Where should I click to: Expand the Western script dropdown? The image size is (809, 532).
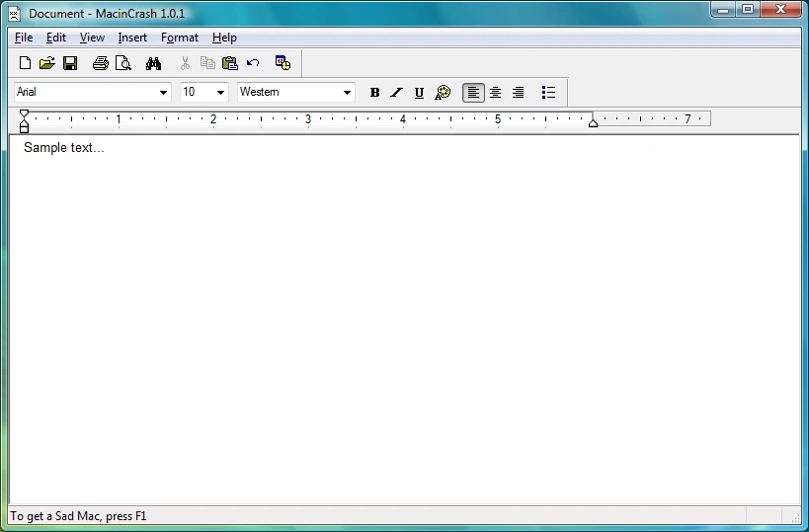[x=347, y=93]
